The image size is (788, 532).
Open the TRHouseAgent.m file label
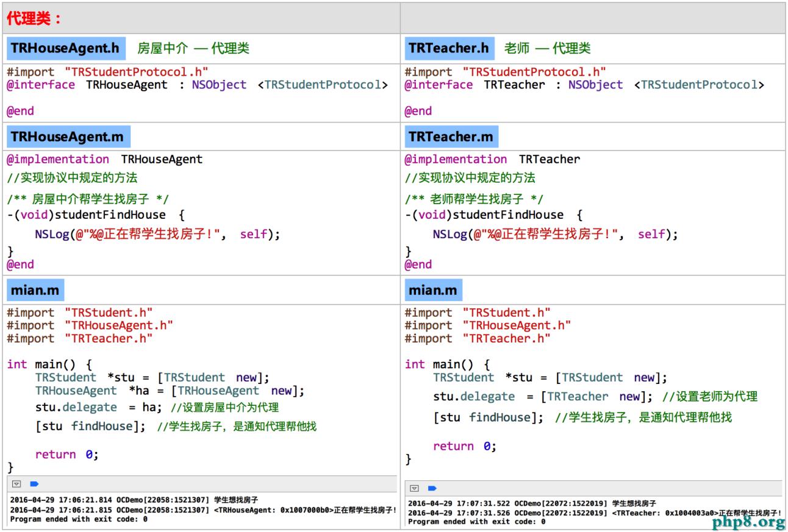(67, 137)
